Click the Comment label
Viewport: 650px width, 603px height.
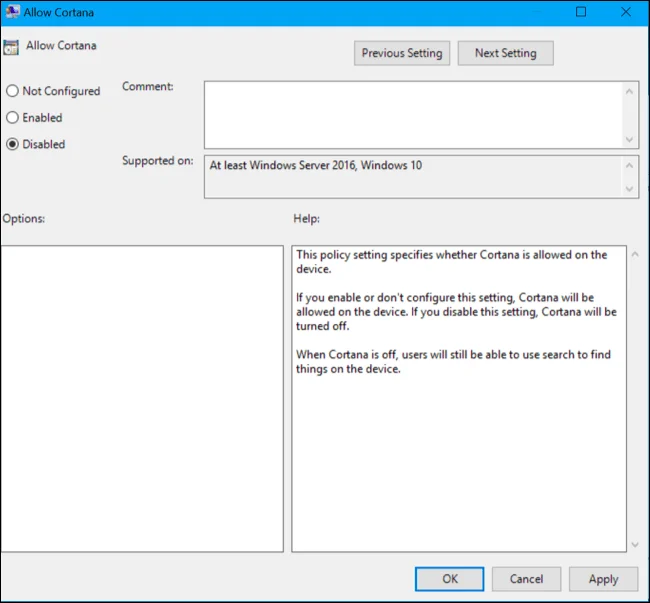pos(148,86)
